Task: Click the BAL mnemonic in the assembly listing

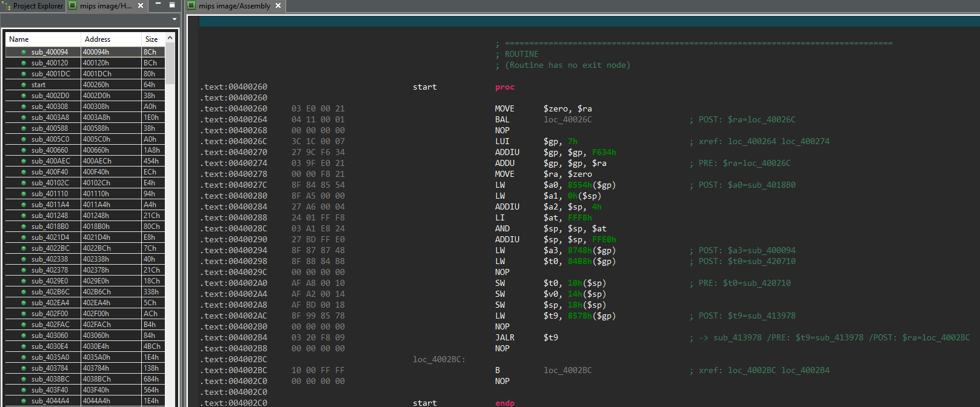Action: [502, 120]
